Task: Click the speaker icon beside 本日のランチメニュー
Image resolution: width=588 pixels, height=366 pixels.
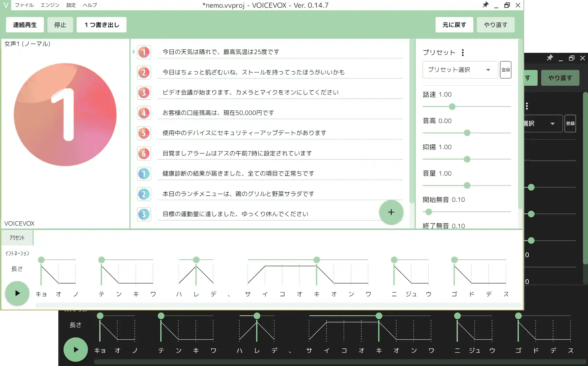Action: 144,194
